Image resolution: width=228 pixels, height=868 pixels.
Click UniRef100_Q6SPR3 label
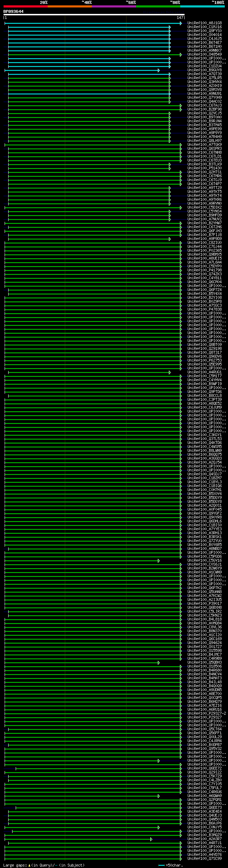click(204, 149)
